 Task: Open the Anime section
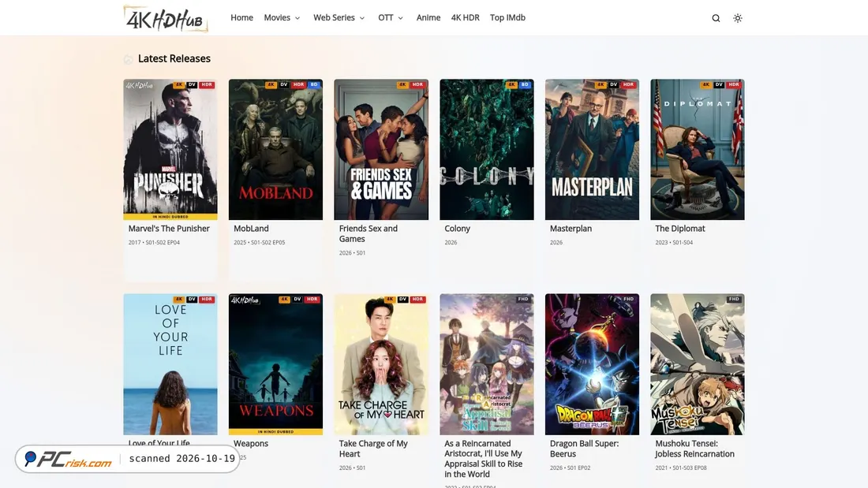[428, 17]
